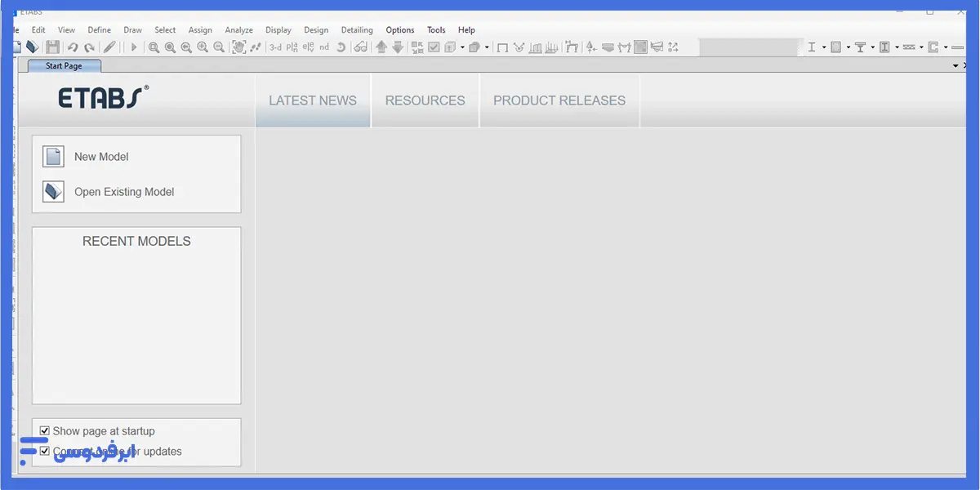Switch to the LATEST NEWS tab
The image size is (980, 490).
[x=313, y=100]
